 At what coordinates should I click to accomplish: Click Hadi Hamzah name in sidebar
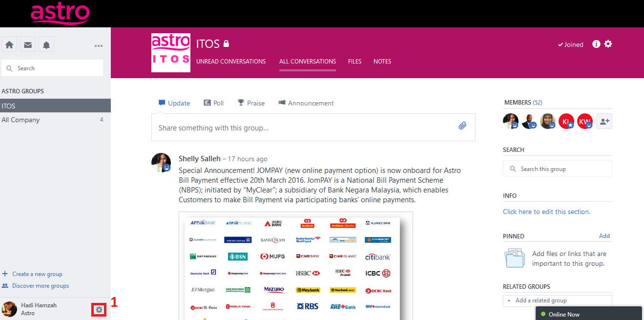39,305
